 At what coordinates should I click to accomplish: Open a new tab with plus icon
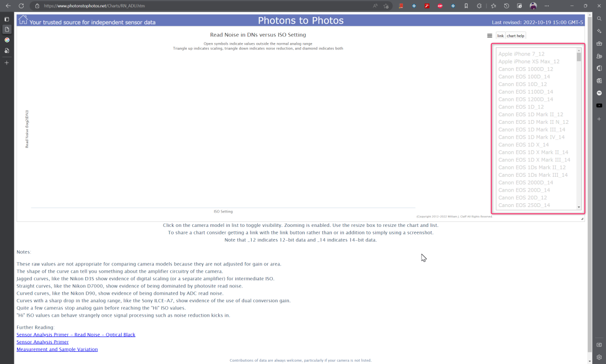coord(7,63)
